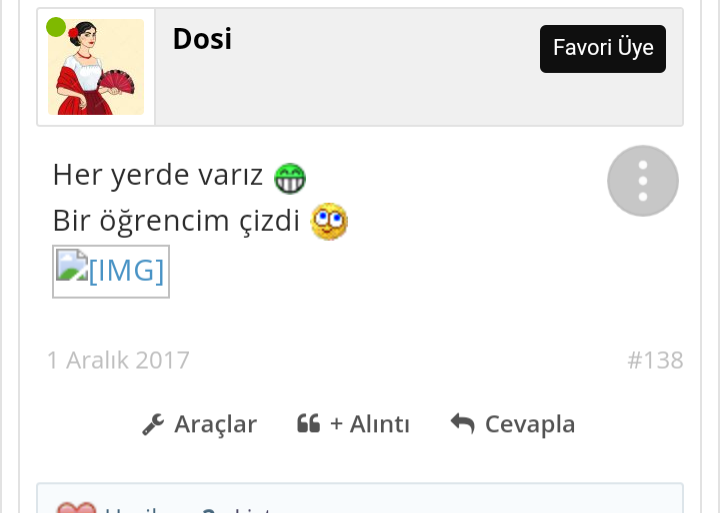Click the reply arrow icon
Image resolution: width=720 pixels, height=513 pixels.
pos(462,423)
